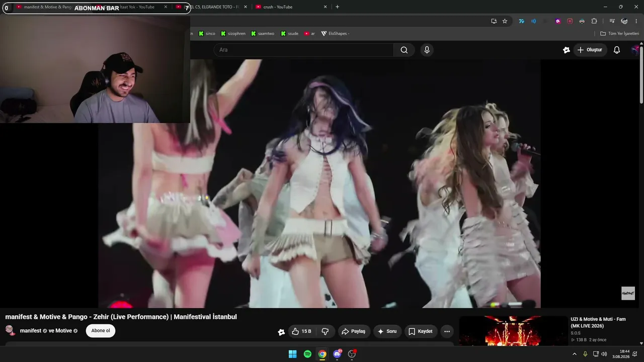Open the sizophren bookmark
The height and width of the screenshot is (362, 644).
(233, 34)
